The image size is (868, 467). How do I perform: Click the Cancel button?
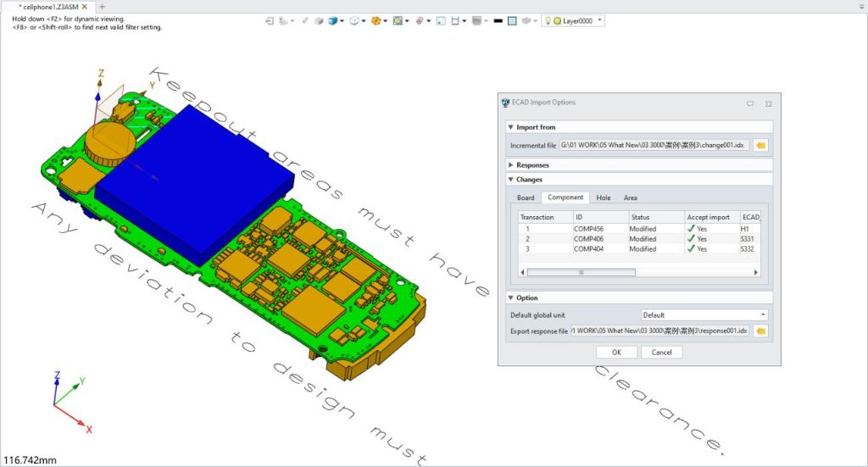[661, 352]
